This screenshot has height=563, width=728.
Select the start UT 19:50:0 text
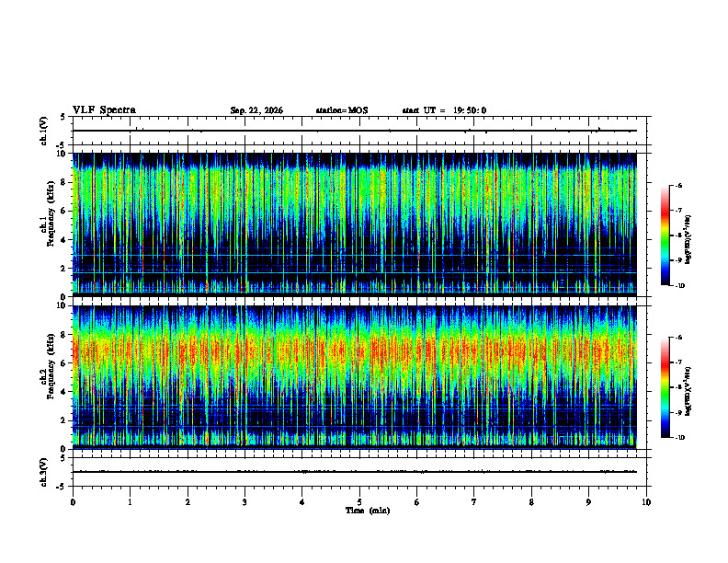tap(444, 110)
